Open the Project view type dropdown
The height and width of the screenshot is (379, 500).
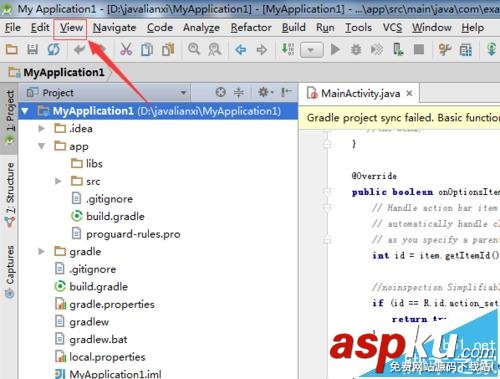click(183, 93)
